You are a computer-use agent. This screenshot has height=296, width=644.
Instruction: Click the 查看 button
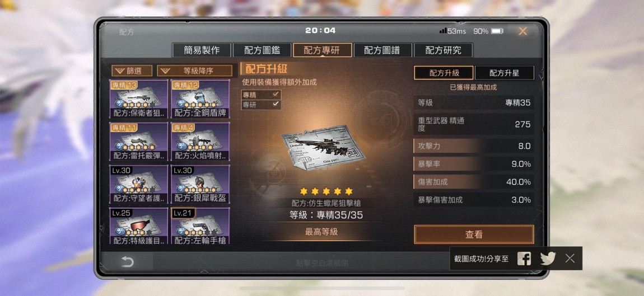coord(474,234)
